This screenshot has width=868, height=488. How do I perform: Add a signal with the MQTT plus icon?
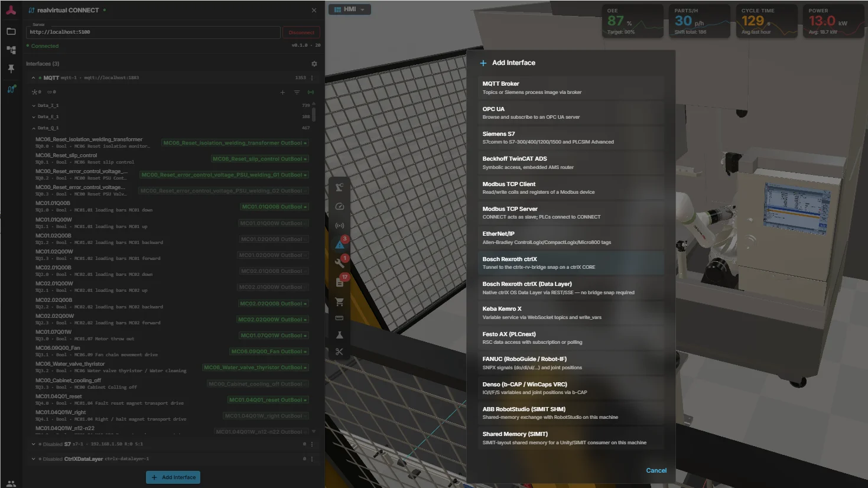(282, 92)
